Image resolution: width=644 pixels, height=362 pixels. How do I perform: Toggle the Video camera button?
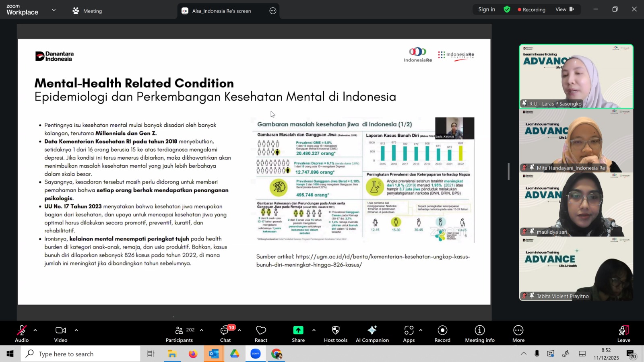[61, 333]
